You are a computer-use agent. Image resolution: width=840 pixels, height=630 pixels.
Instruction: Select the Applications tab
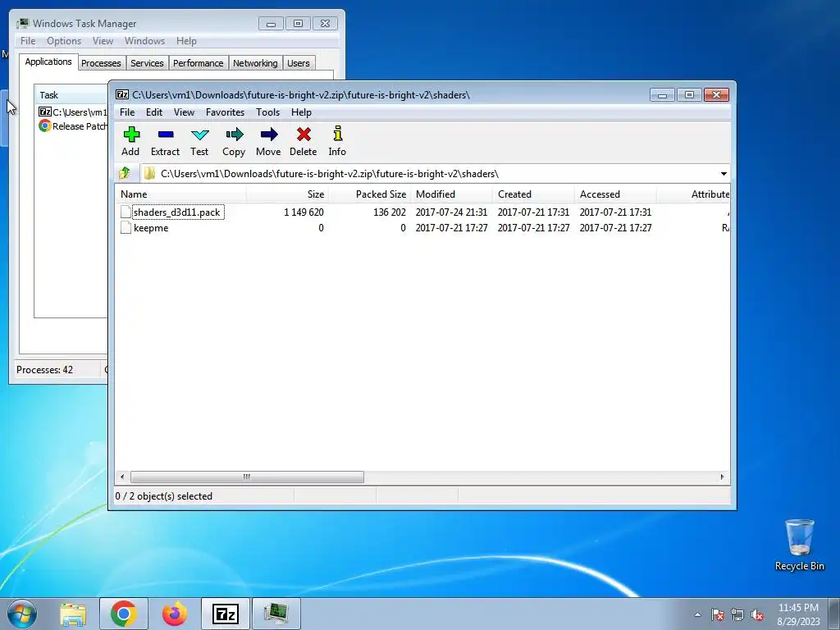(x=48, y=62)
